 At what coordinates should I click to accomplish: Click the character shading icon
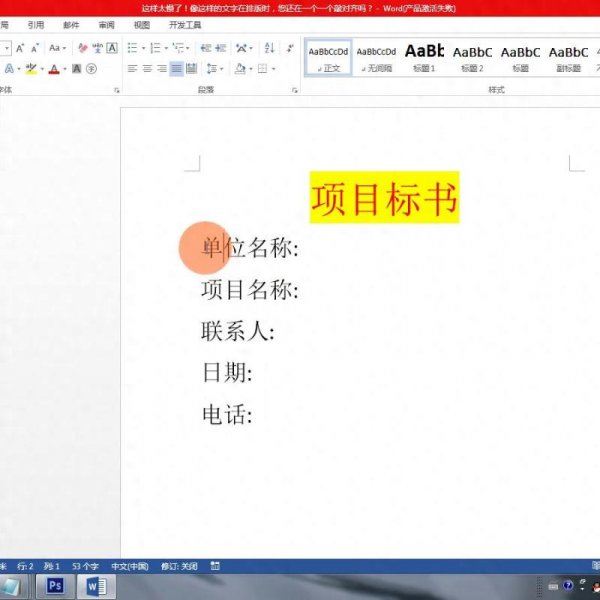pyautogui.click(x=77, y=69)
